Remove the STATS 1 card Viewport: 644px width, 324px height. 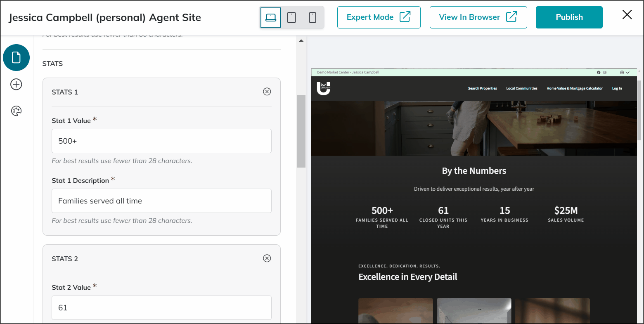267,92
